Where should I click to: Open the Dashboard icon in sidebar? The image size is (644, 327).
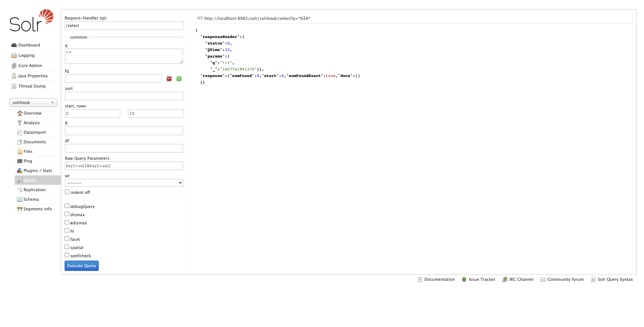(x=14, y=45)
